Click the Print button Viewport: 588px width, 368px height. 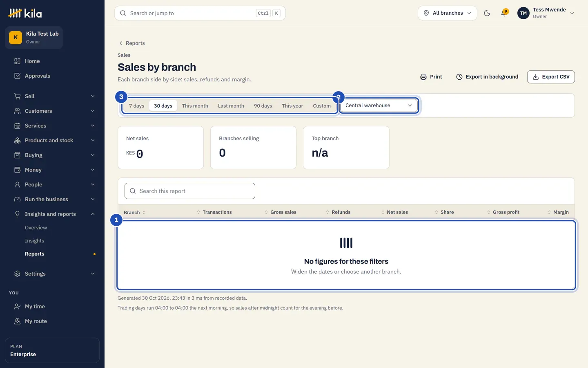[431, 77]
